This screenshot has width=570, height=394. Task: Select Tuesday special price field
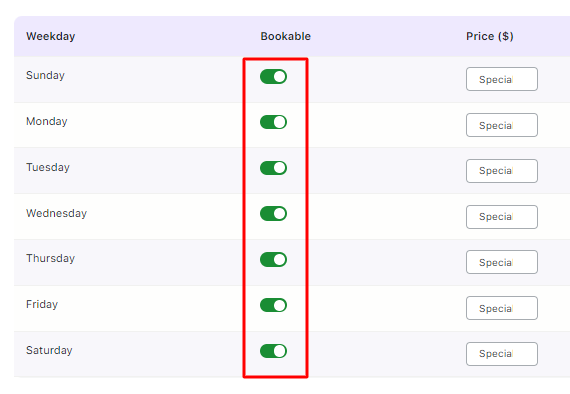(502, 171)
